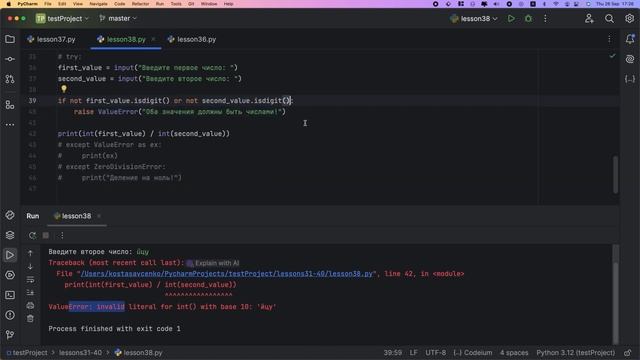Click the yellow lightbulb intention icon
The image size is (640, 360).
[x=64, y=89]
